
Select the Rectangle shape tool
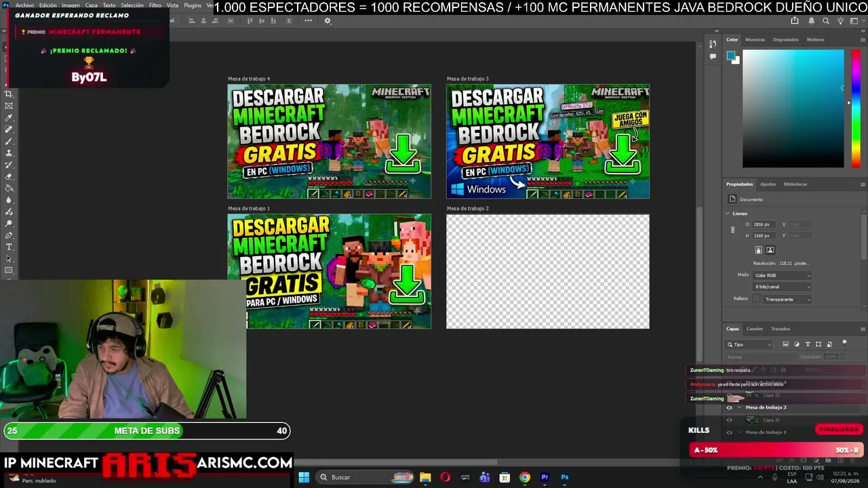point(9,270)
